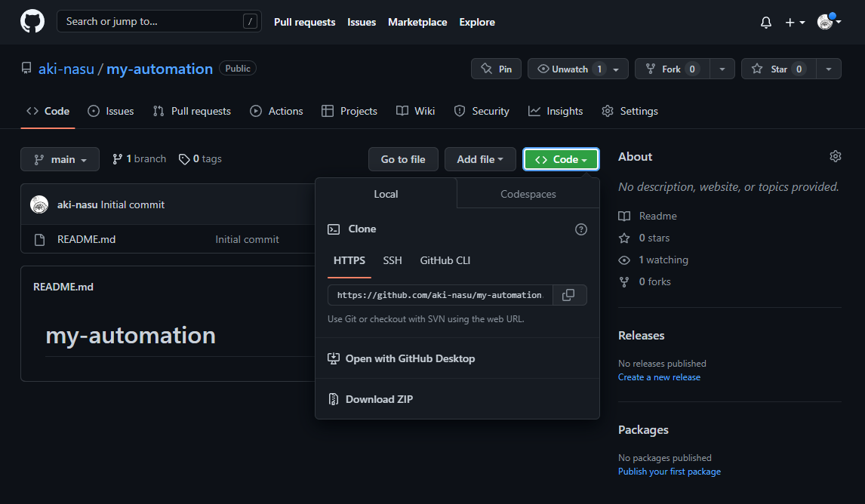Viewport: 865px width, 504px height.
Task: Pin this repository
Action: coord(496,69)
